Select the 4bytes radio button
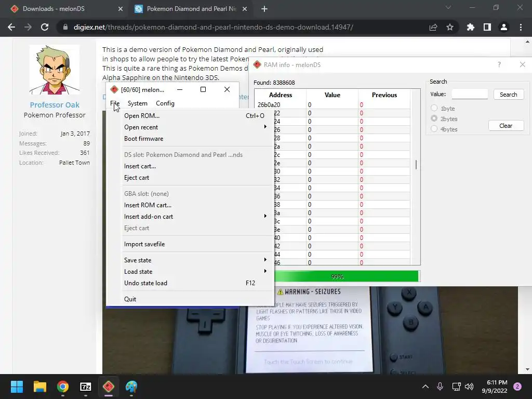 pos(434,129)
